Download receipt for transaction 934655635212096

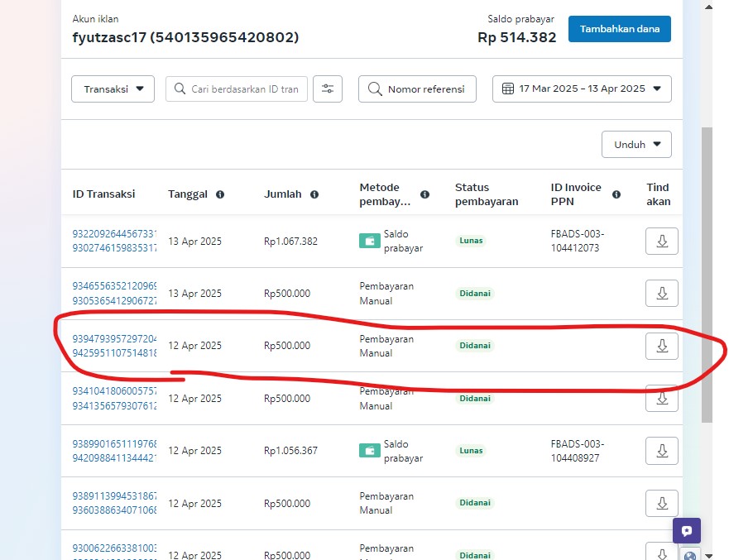(661, 293)
